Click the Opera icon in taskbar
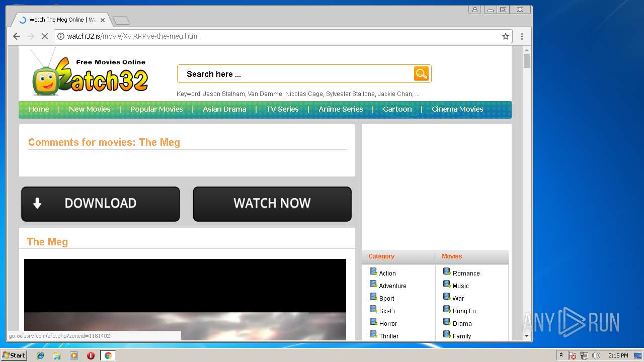Image resolution: width=644 pixels, height=362 pixels. point(91,355)
